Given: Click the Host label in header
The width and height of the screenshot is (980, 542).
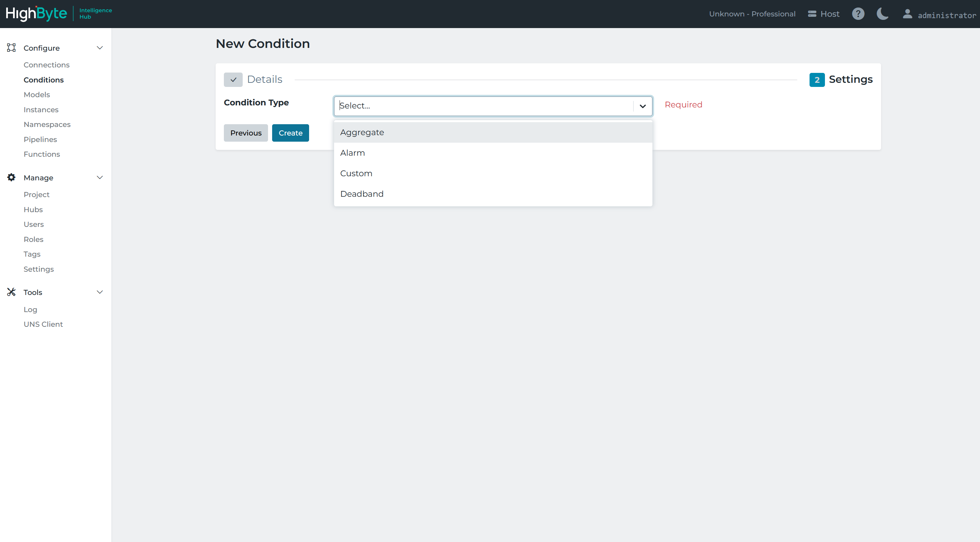Looking at the screenshot, I should [x=829, y=14].
